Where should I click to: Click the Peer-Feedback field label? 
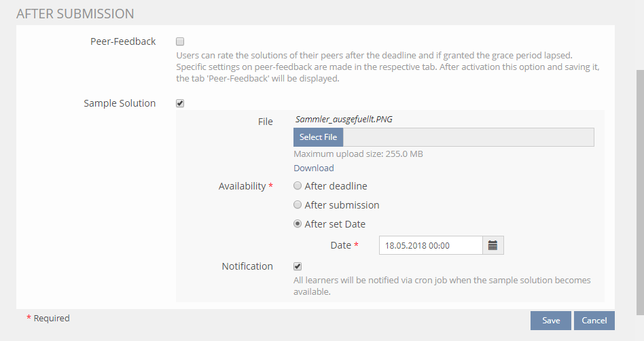(123, 41)
